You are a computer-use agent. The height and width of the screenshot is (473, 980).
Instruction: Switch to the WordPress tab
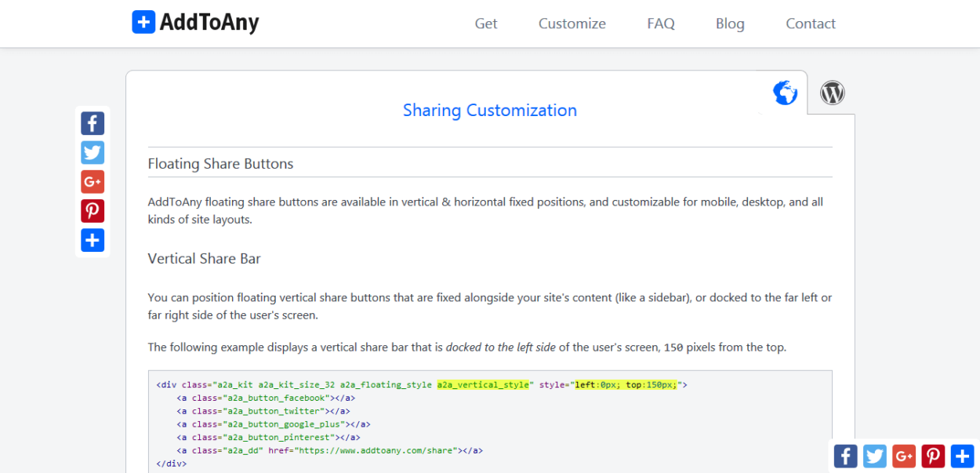(833, 93)
